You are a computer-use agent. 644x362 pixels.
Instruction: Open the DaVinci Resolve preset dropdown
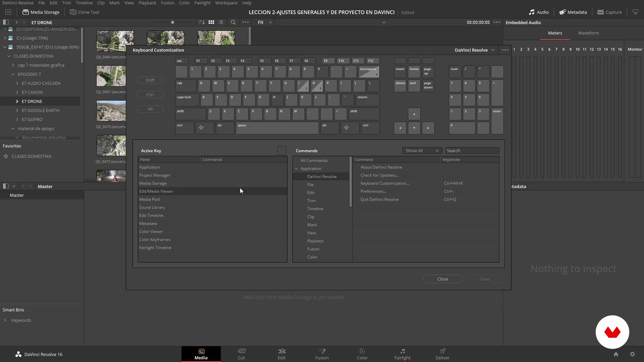pos(474,50)
